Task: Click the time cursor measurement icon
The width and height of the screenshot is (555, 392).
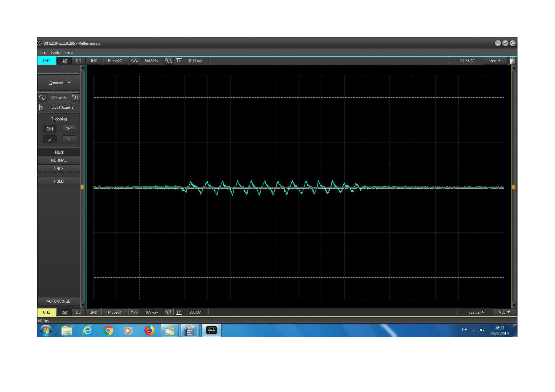Action: (x=42, y=107)
